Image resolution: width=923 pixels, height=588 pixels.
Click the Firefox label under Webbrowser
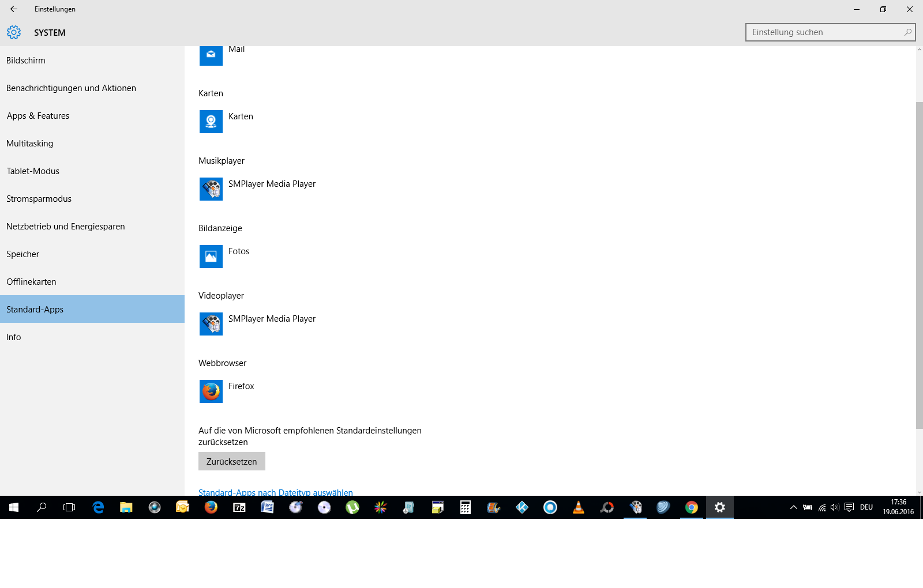241,386
